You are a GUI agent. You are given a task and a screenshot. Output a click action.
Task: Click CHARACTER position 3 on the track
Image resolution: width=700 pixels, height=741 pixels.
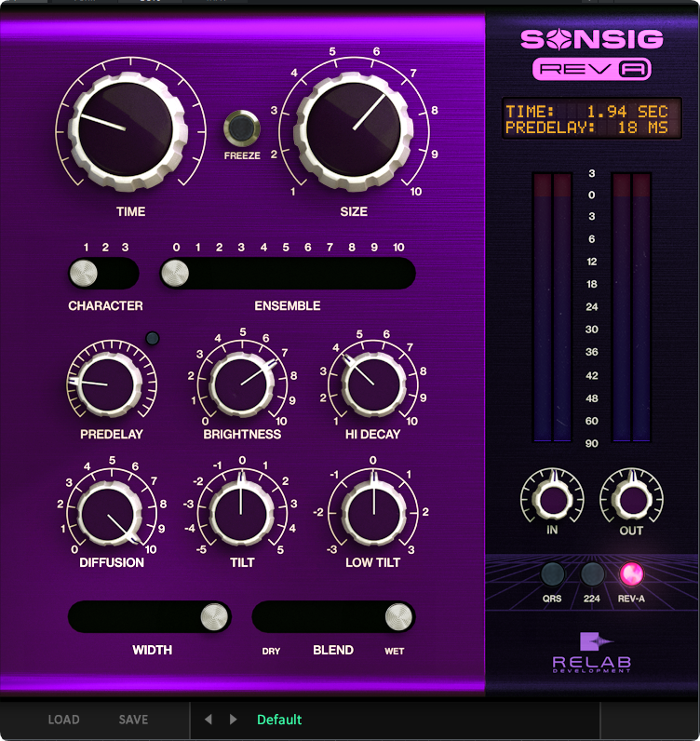coord(125,273)
